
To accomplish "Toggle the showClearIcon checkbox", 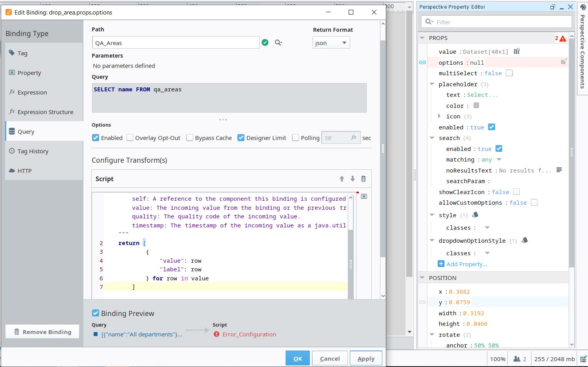I will [517, 192].
